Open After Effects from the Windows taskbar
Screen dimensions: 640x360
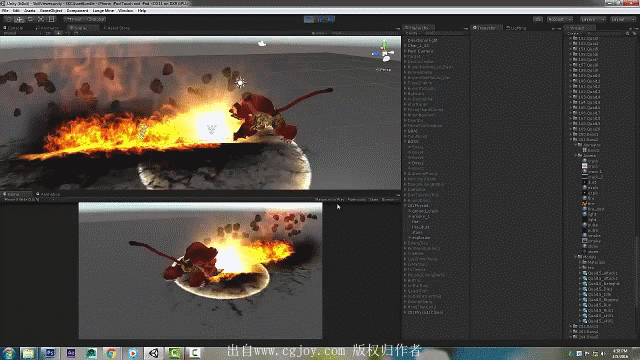(x=71, y=353)
